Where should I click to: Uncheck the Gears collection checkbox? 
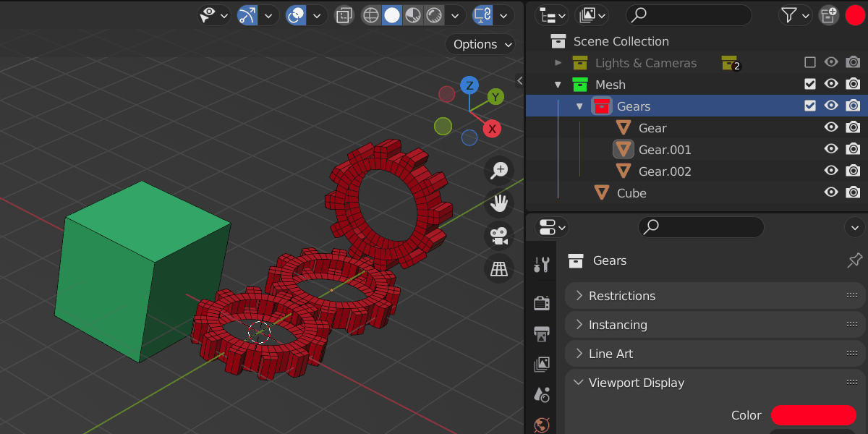click(x=810, y=106)
